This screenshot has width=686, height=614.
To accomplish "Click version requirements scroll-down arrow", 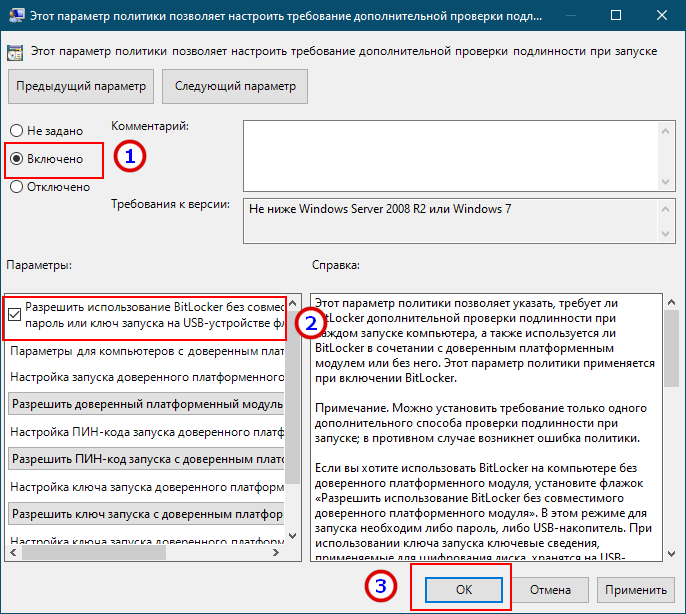I will click(x=665, y=234).
